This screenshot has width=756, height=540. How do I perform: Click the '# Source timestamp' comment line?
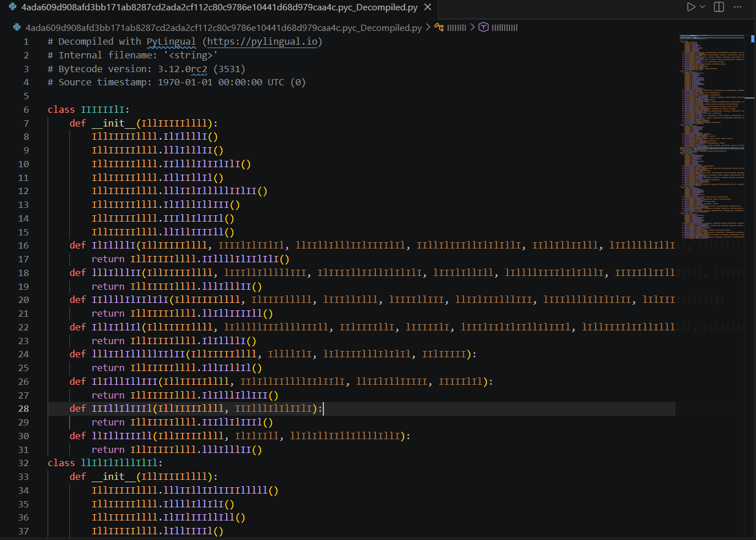point(176,82)
